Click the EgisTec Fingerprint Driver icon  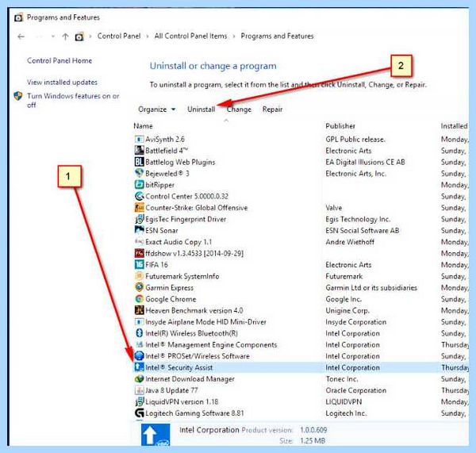[x=139, y=219]
